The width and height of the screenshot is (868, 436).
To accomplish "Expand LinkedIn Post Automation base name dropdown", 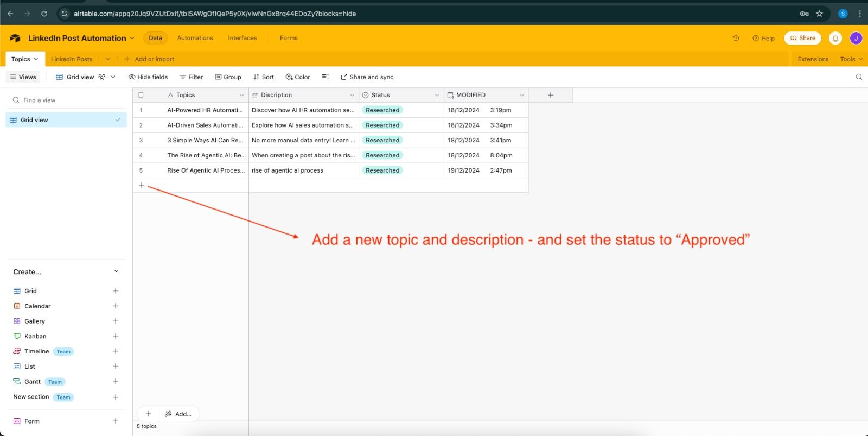I will [132, 38].
